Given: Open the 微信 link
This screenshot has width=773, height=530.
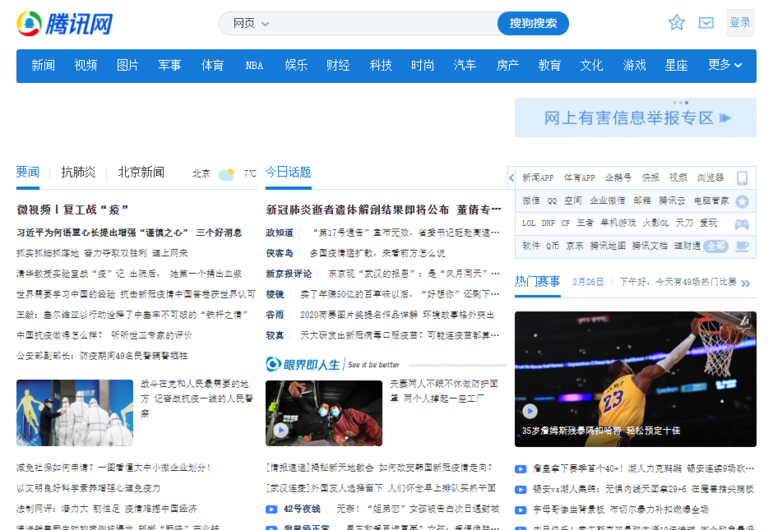Looking at the screenshot, I should click(531, 201).
